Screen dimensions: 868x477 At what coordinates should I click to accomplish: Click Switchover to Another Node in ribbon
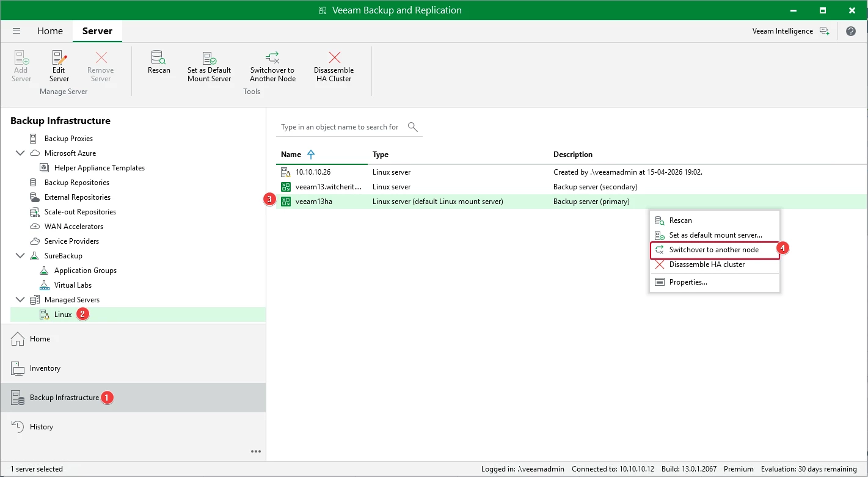click(x=273, y=66)
